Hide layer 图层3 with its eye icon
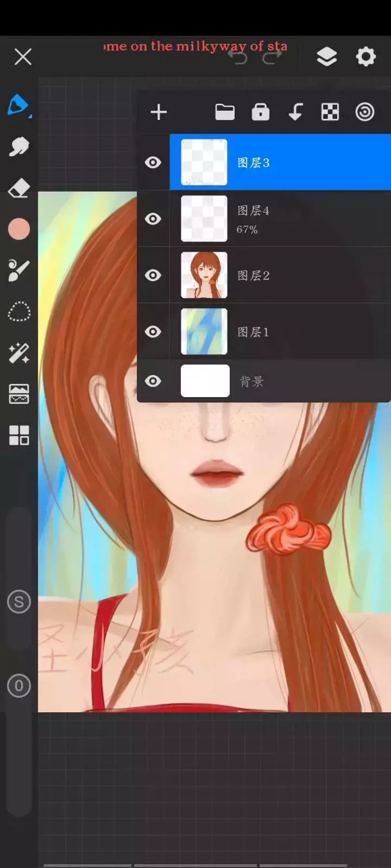 pyautogui.click(x=153, y=162)
